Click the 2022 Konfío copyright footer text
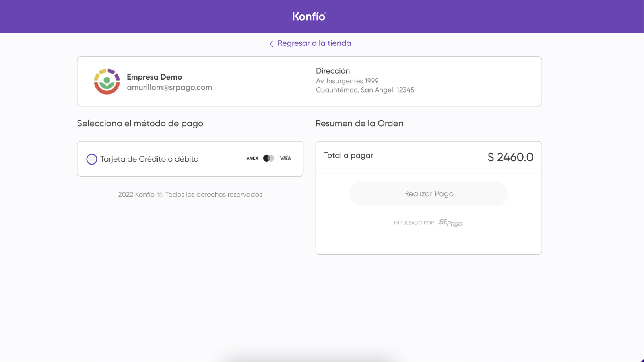644x362 pixels. click(190, 195)
